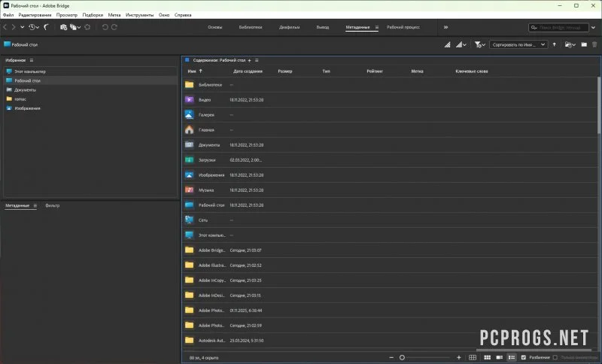The image size is (602, 364).
Task: Decrease thumbnail size minus button
Action: pos(391,357)
